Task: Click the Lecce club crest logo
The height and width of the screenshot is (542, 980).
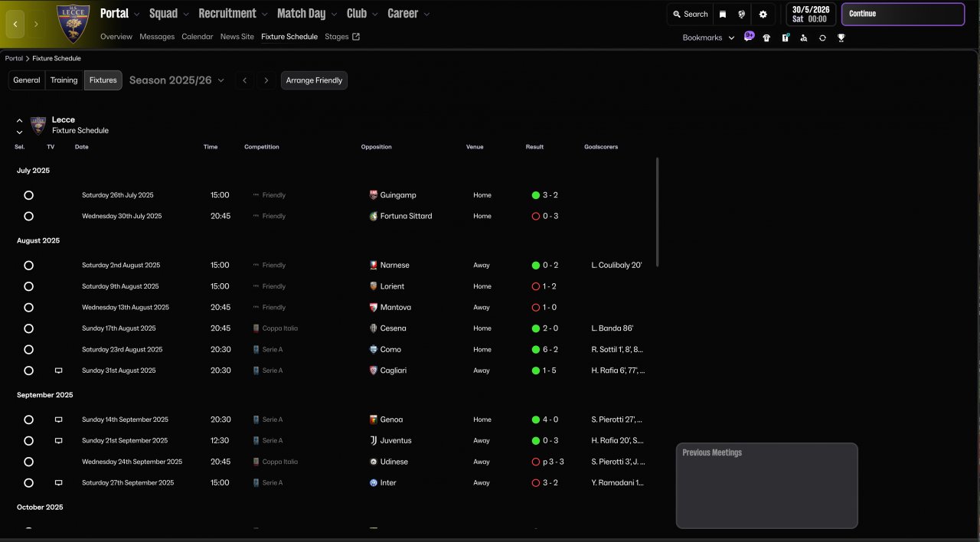Action: point(73,24)
